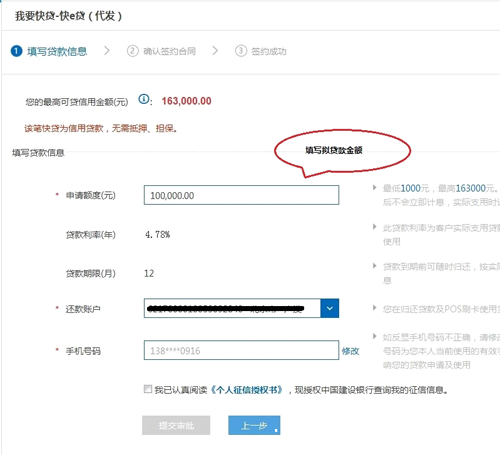This screenshot has height=455, width=500.
Task: Click the info icon beside maximum credit amount
Action: (144, 99)
